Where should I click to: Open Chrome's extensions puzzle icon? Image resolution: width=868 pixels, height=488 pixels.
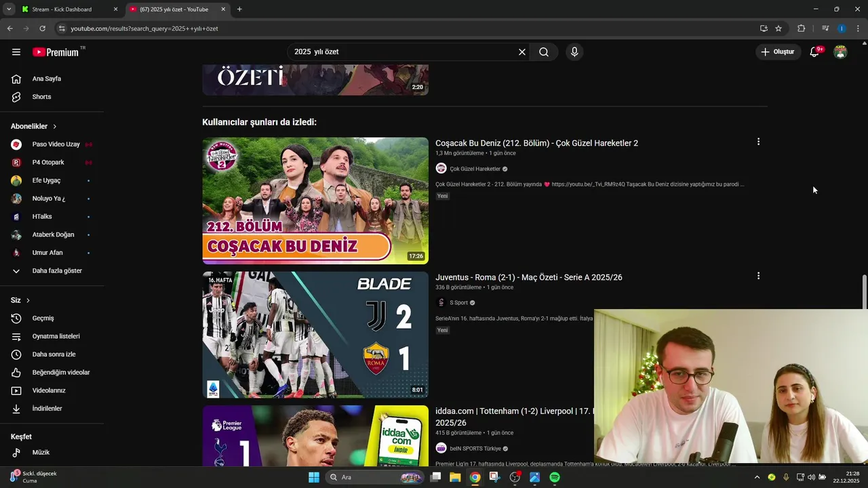pyautogui.click(x=802, y=28)
